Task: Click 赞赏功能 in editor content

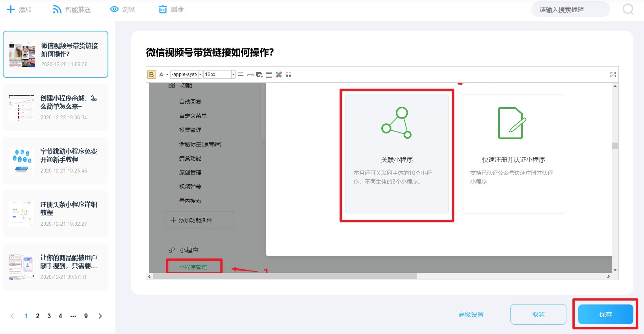Action: click(x=190, y=158)
